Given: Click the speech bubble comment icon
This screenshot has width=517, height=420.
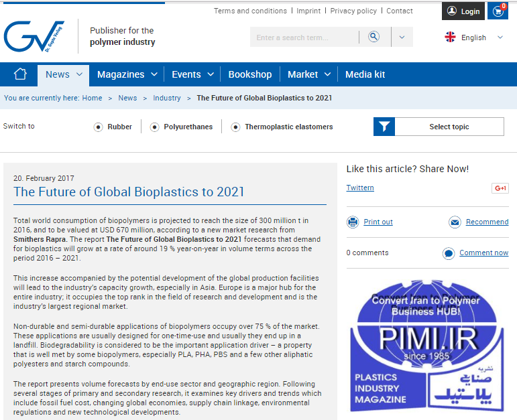Looking at the screenshot, I should [449, 253].
